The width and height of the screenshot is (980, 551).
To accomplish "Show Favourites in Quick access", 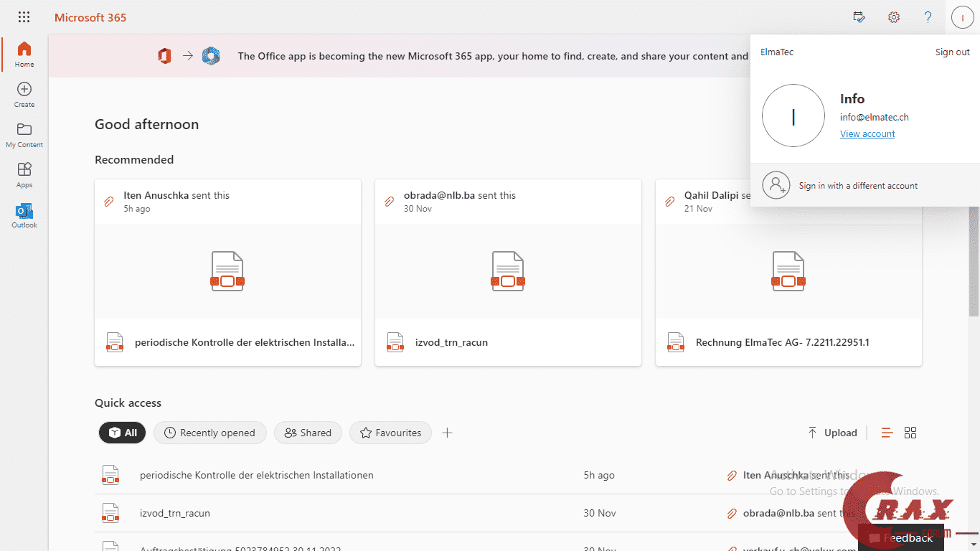I will coord(390,433).
